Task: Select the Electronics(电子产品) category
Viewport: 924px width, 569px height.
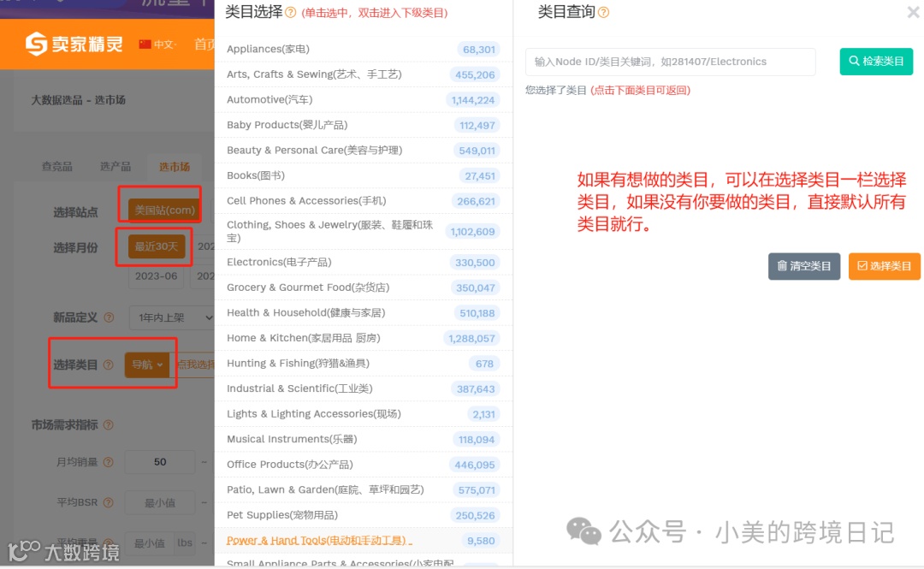Action: pyautogui.click(x=364, y=262)
